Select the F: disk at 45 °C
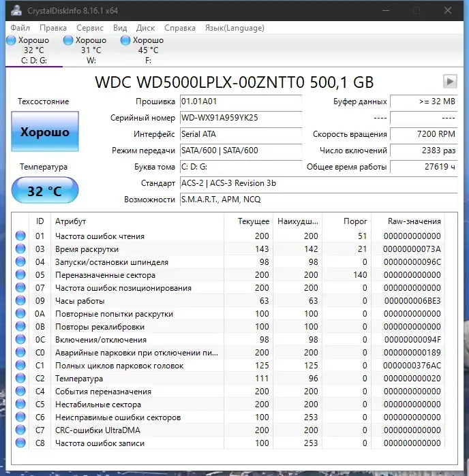The height and width of the screenshot is (476, 469). pyautogui.click(x=142, y=50)
